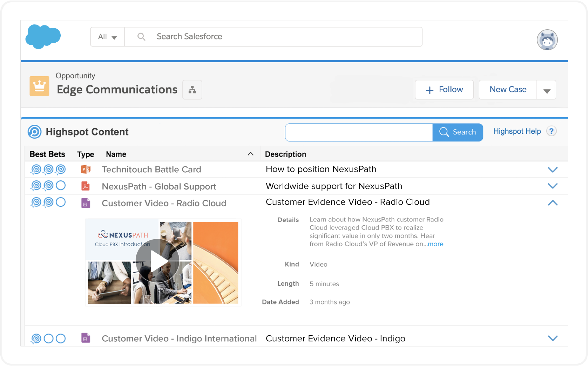
Task: Click the Description column header
Action: (x=285, y=154)
